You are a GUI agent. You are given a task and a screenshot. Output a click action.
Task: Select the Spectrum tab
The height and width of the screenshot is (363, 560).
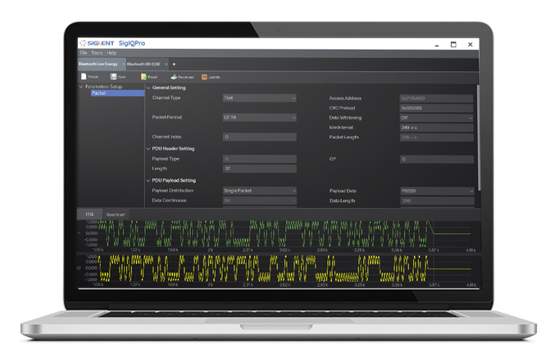point(115,214)
